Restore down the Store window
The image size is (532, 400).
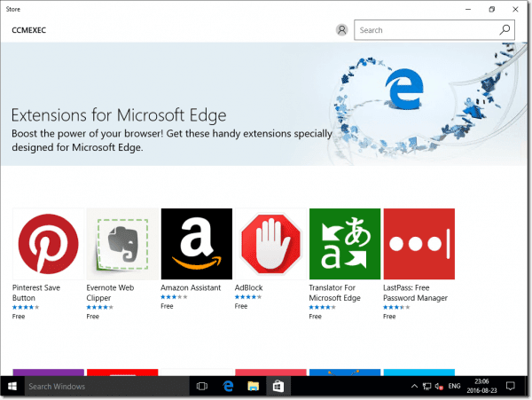491,9
